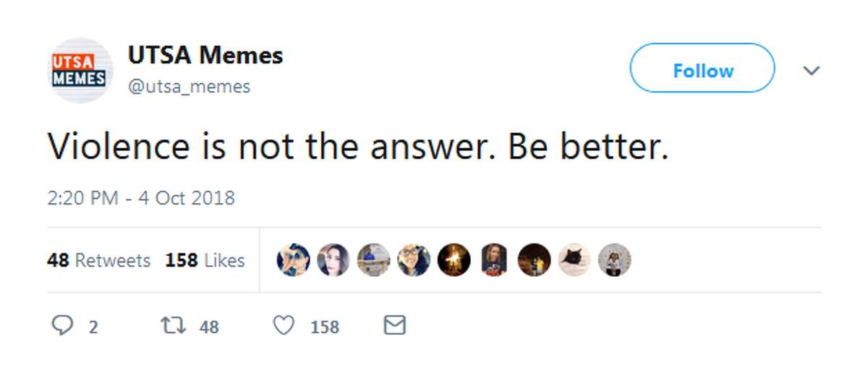Click the liker avatar wearing glasses

[414, 260]
